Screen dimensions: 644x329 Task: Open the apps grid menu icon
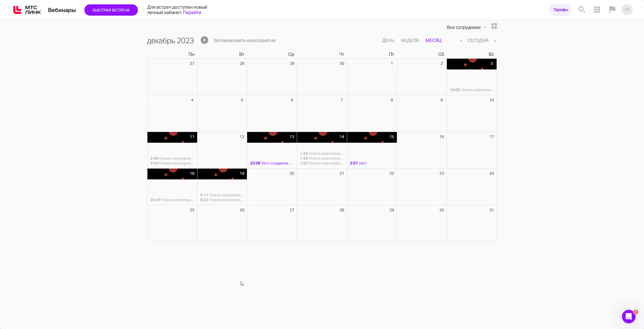(597, 10)
